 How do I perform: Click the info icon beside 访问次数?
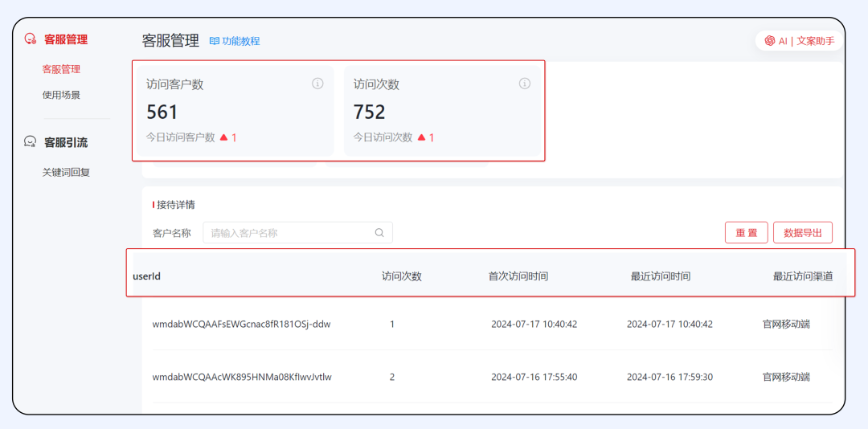point(525,84)
